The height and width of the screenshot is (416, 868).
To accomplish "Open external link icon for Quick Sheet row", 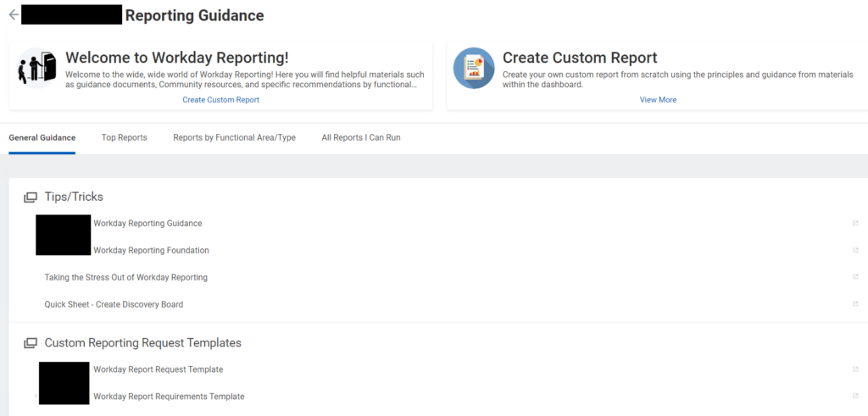I will [855, 303].
